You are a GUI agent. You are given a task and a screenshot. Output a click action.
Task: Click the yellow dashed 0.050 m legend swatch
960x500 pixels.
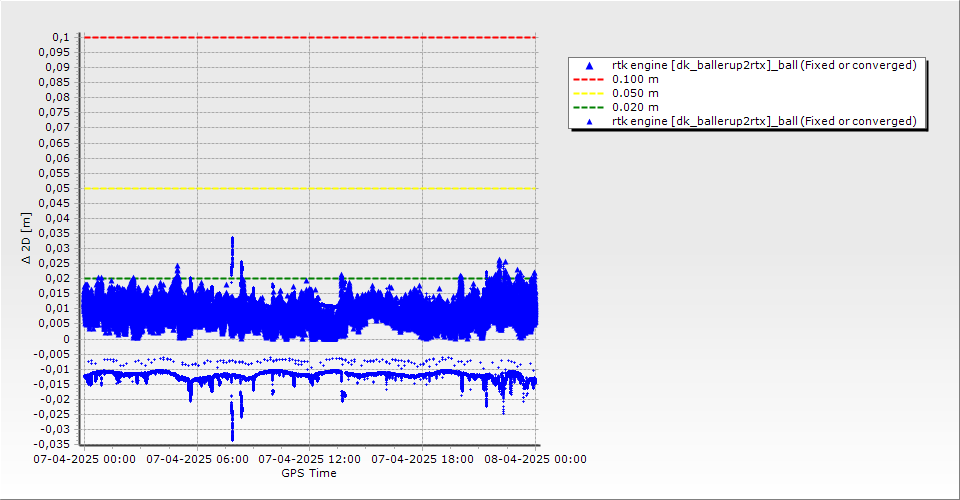click(x=588, y=94)
